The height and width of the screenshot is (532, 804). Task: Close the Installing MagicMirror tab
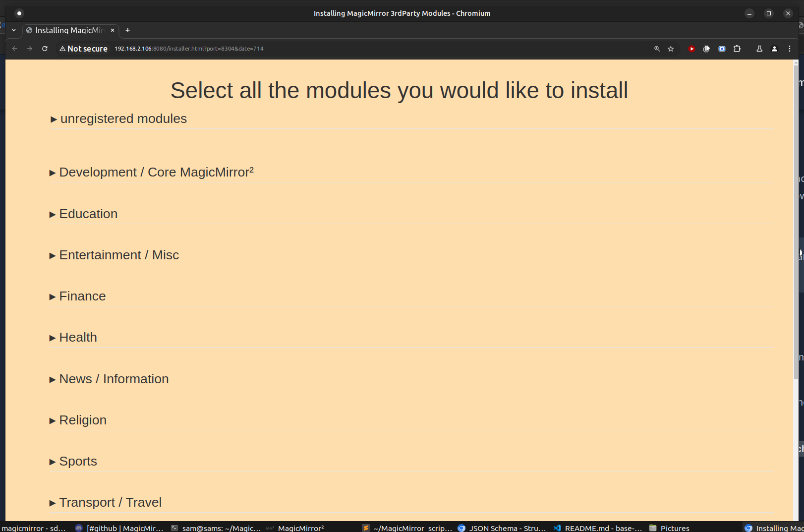click(x=113, y=30)
